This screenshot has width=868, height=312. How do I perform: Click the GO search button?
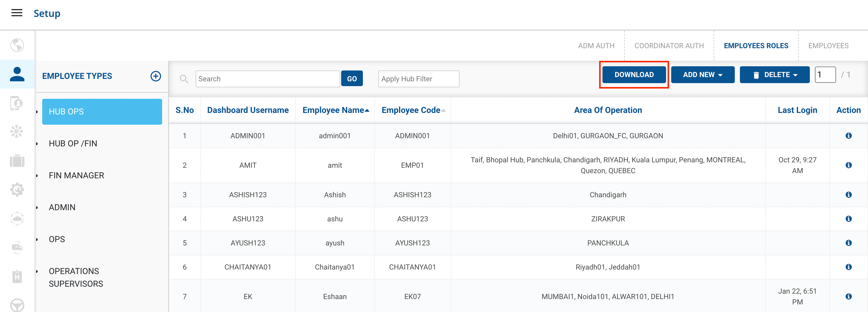(x=351, y=79)
